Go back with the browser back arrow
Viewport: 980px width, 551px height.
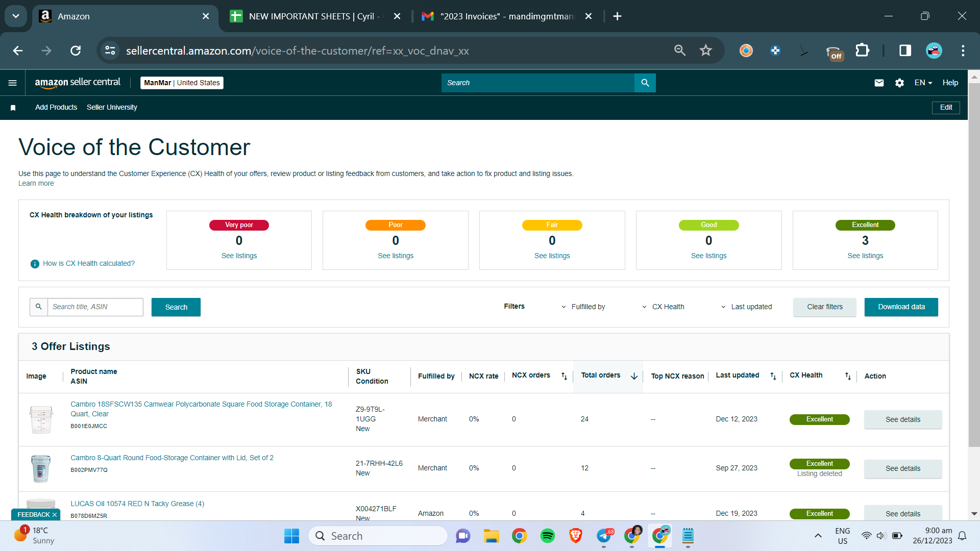[x=18, y=51]
